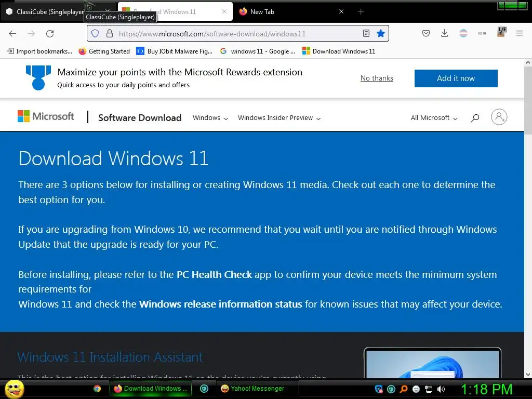Open the windows 11 - Google bookmark
This screenshot has height=399, width=532.
[x=258, y=51]
